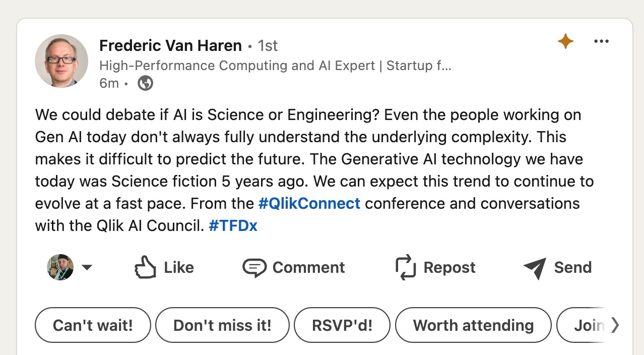Screen dimensions: 644x355
Task: Select the "Can't wait!" quick reply
Action: coord(93,325)
